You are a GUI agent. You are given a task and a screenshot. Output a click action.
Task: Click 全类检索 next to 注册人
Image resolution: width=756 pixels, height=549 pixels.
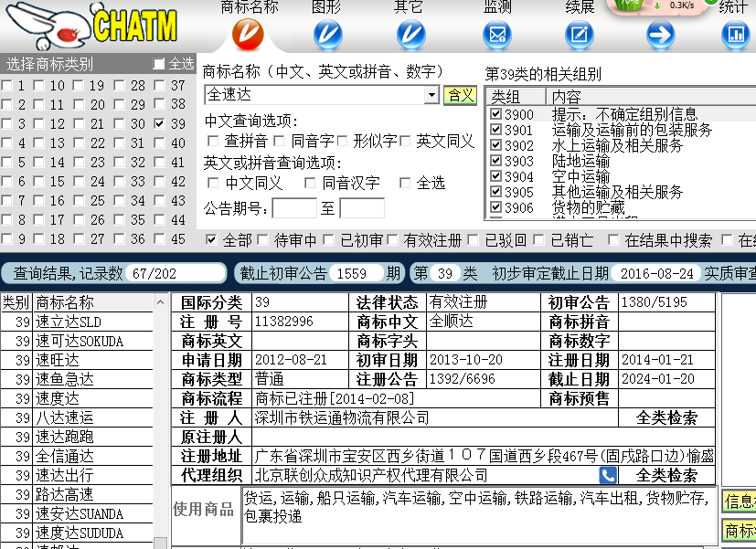666,417
